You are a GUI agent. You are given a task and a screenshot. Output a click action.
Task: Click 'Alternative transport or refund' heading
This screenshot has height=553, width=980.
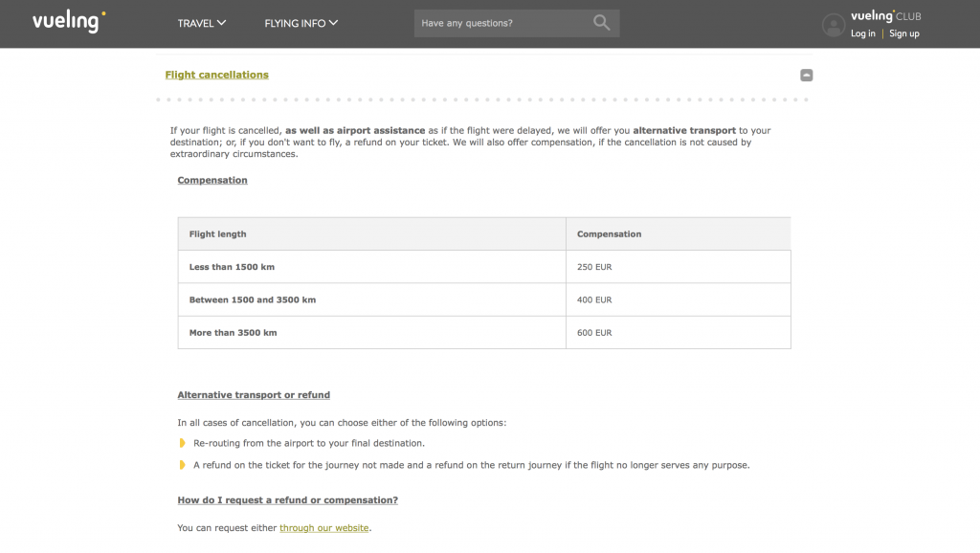pos(254,394)
